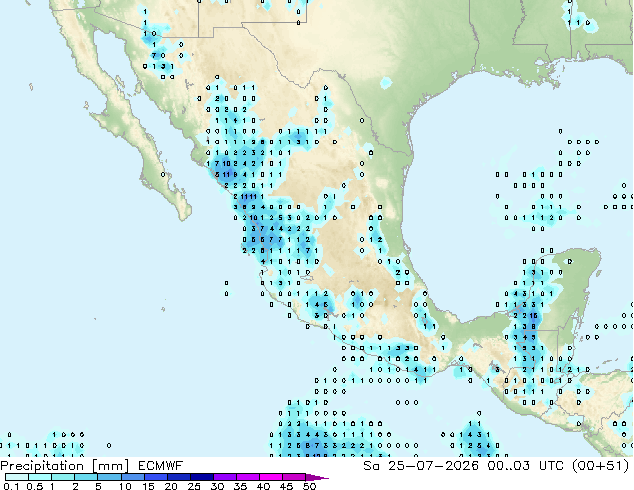
Task: Click the "Sa" weekday label
Action: (371, 466)
